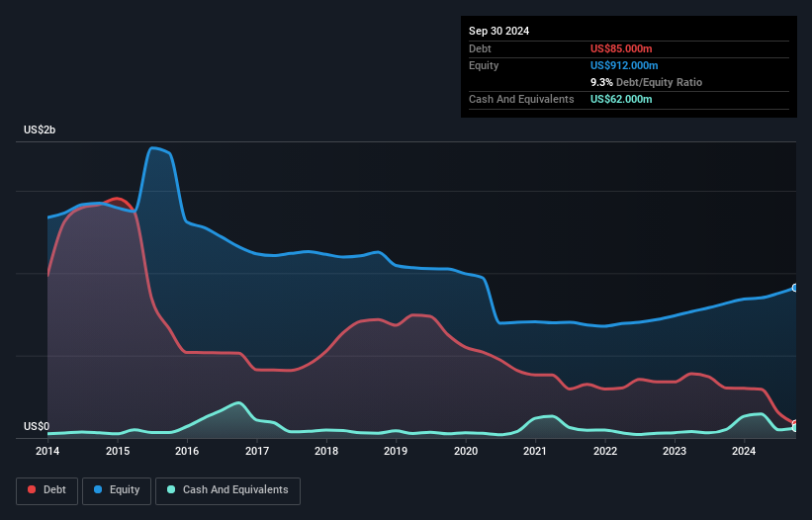Viewport: 812px width, 520px height.
Task: Toggle Cash And Equivalents legend button
Action: (227, 490)
